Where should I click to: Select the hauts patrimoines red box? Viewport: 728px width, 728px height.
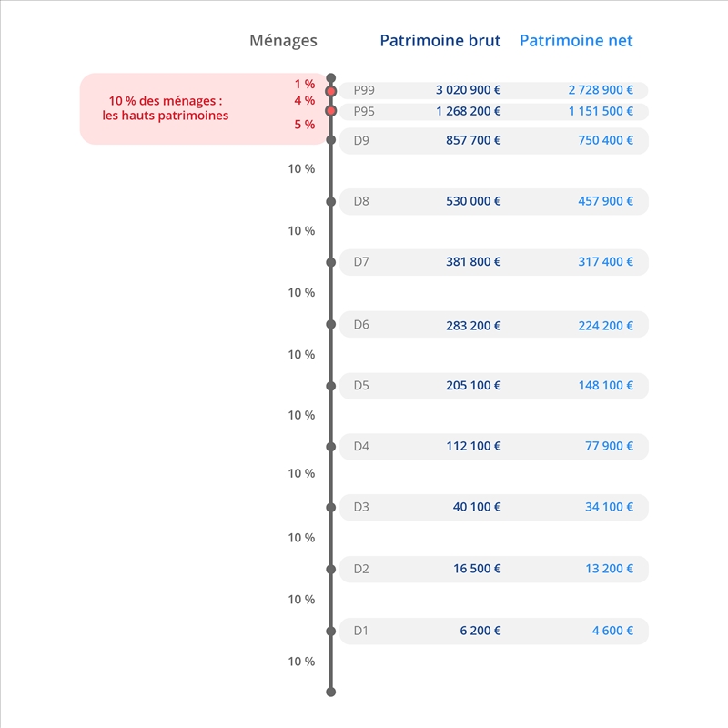coord(168,108)
